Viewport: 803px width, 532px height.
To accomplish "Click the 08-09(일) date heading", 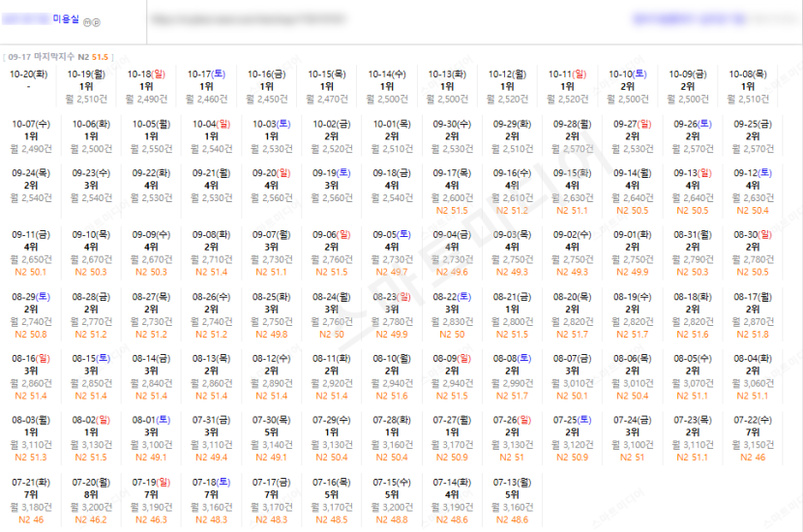I will pyautogui.click(x=452, y=359).
